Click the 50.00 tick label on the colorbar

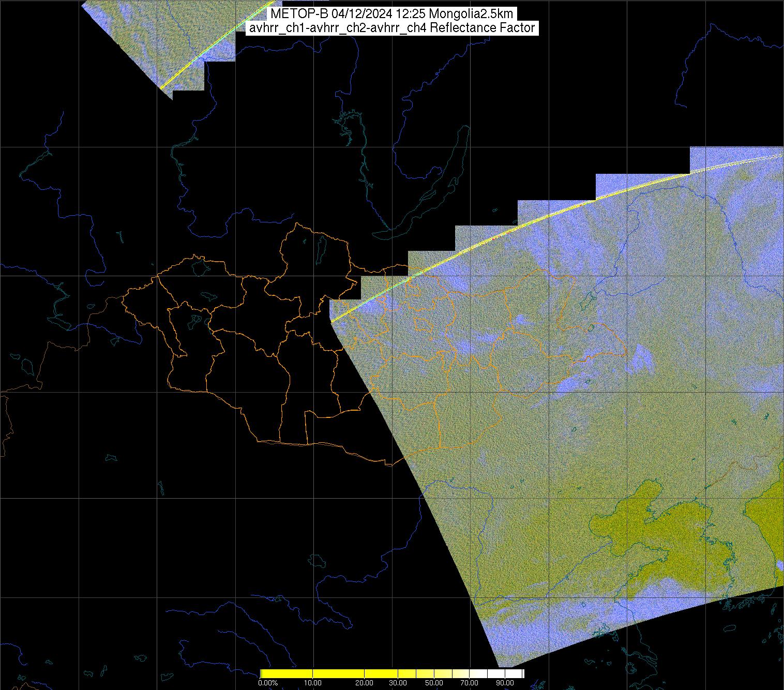pyautogui.click(x=434, y=683)
